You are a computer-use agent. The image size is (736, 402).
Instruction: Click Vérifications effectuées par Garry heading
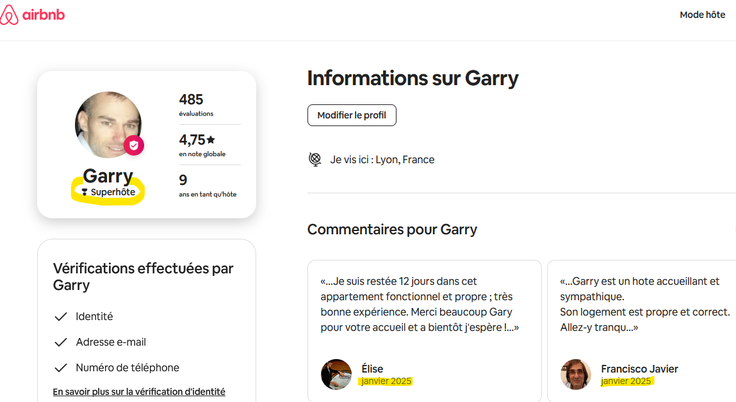pos(143,277)
